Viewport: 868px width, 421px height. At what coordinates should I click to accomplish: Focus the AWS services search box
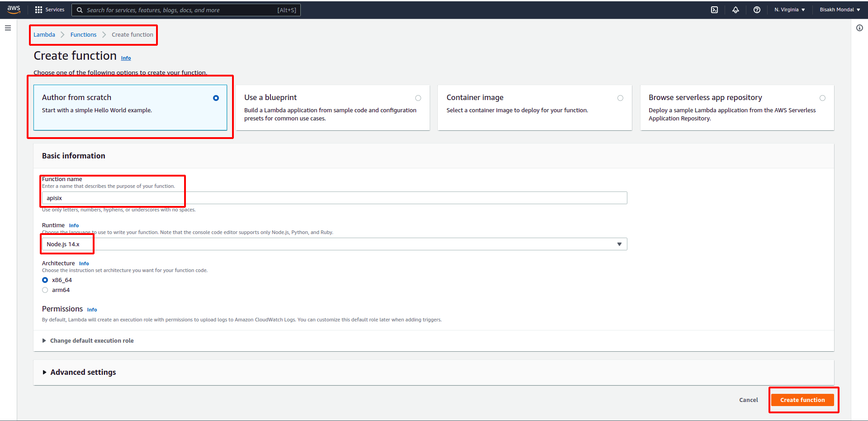tap(186, 10)
